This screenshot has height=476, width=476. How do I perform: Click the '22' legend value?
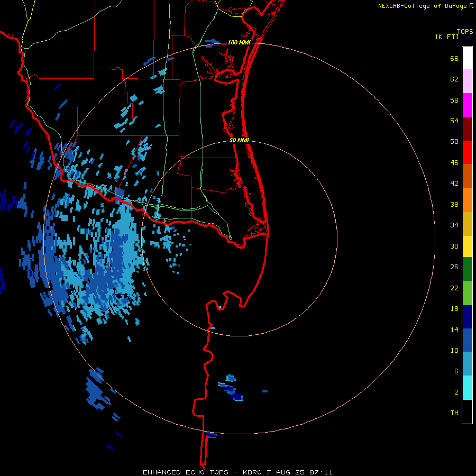point(454,288)
